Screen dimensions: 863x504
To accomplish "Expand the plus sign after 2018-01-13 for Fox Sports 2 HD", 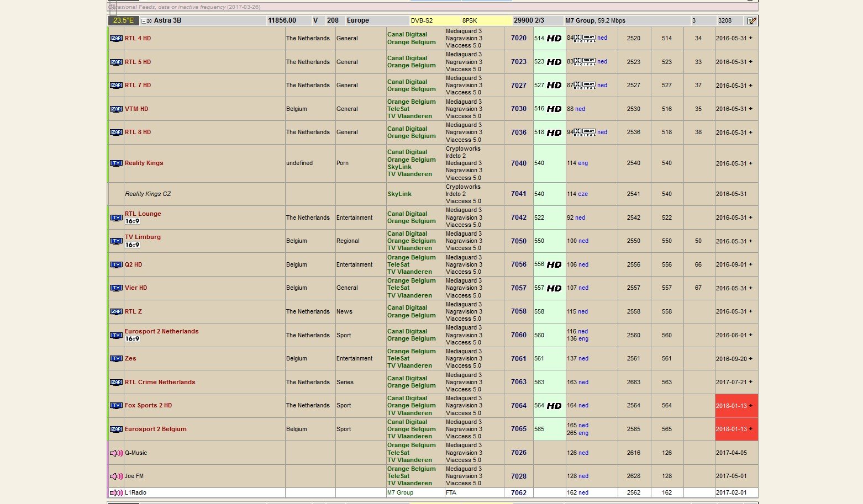I will (750, 406).
